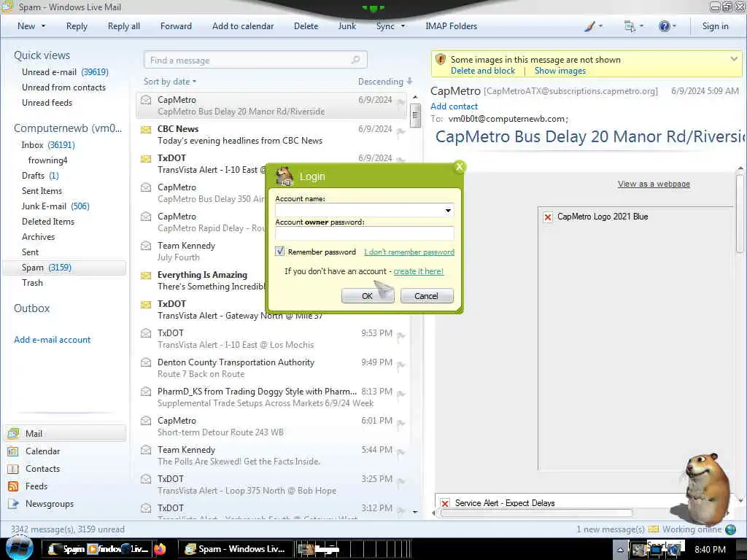The height and width of the screenshot is (560, 747).
Task: Click Junk in toolbar
Action: tap(347, 26)
